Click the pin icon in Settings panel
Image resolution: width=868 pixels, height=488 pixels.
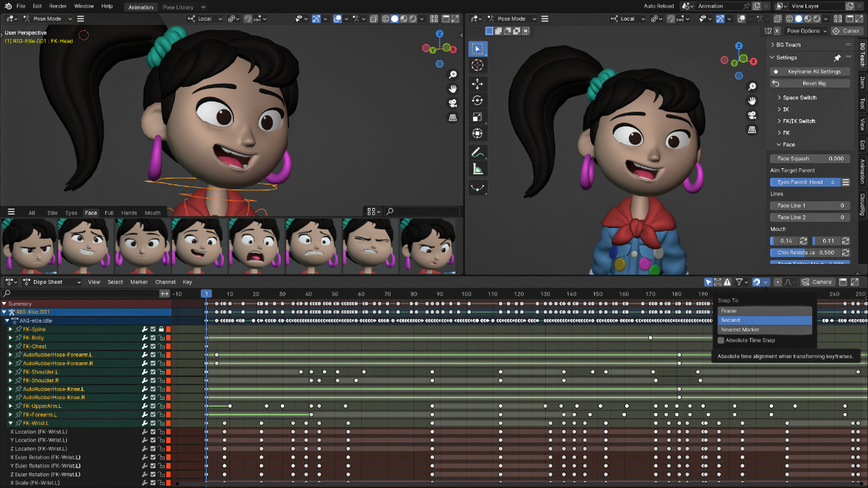tap(836, 57)
